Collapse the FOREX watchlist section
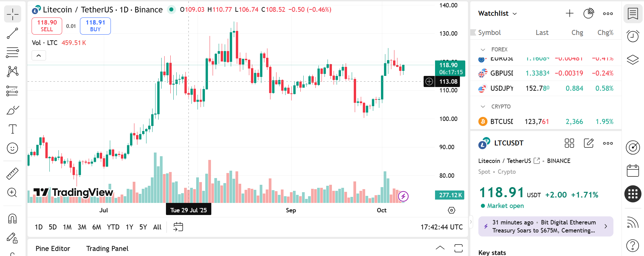 click(483, 50)
